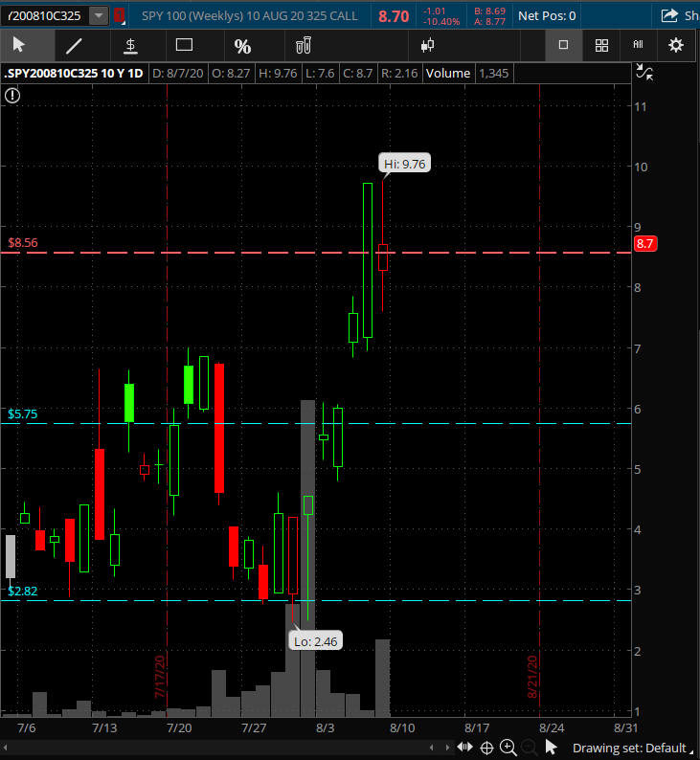
Task: Click the collapse chart arrows icon
Action: click(644, 72)
